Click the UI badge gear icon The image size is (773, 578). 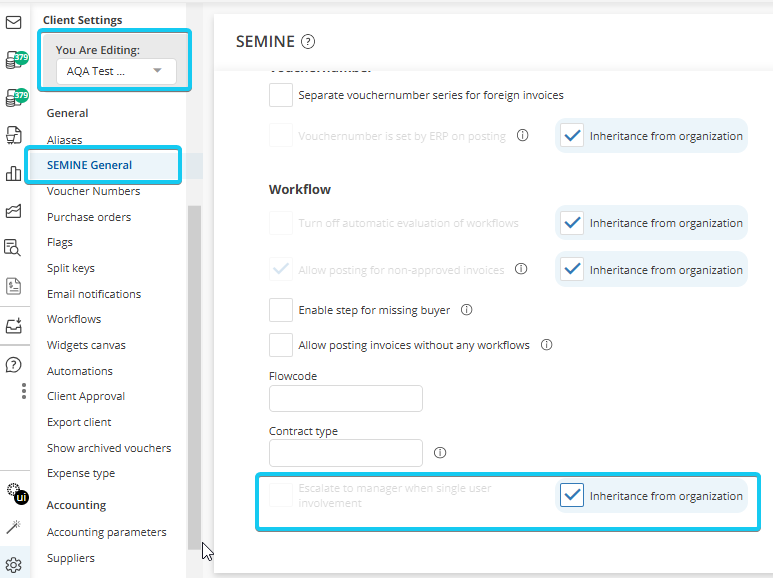pos(16,493)
